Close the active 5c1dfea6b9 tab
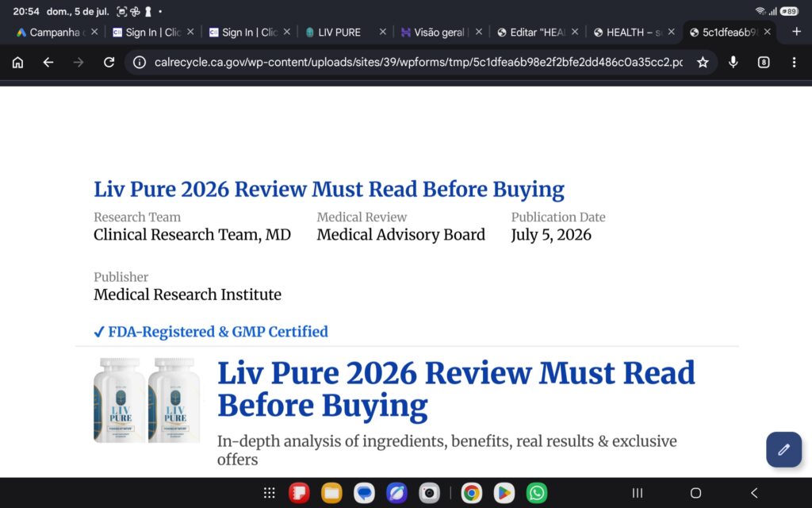The height and width of the screenshot is (508, 812). (x=768, y=32)
